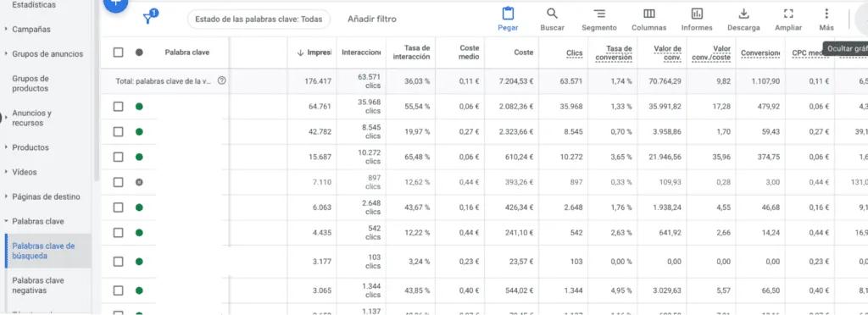Expand Páginas de destino section
Viewport: 868px width, 315px height.
pyautogui.click(x=6, y=196)
